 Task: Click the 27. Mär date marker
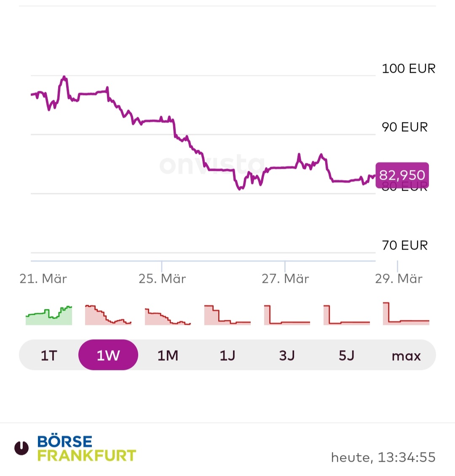click(285, 279)
